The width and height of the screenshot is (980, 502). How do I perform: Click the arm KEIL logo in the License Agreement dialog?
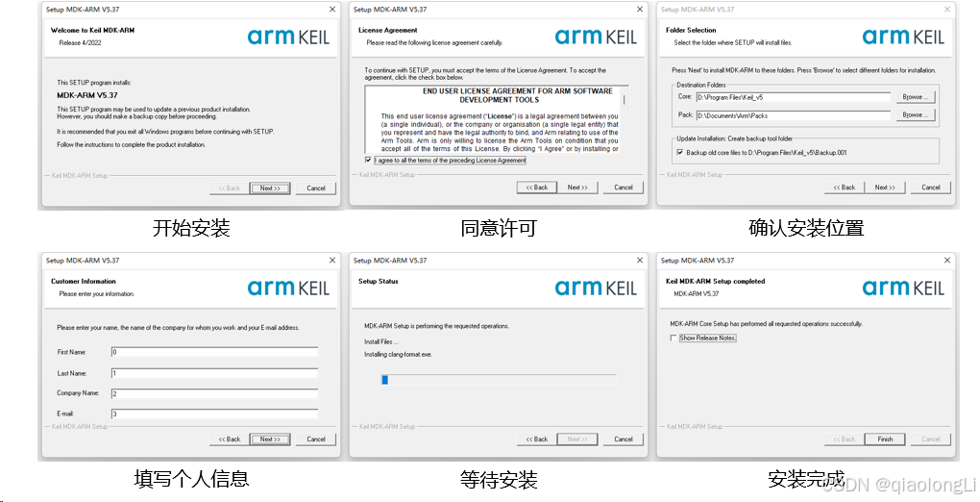click(596, 37)
